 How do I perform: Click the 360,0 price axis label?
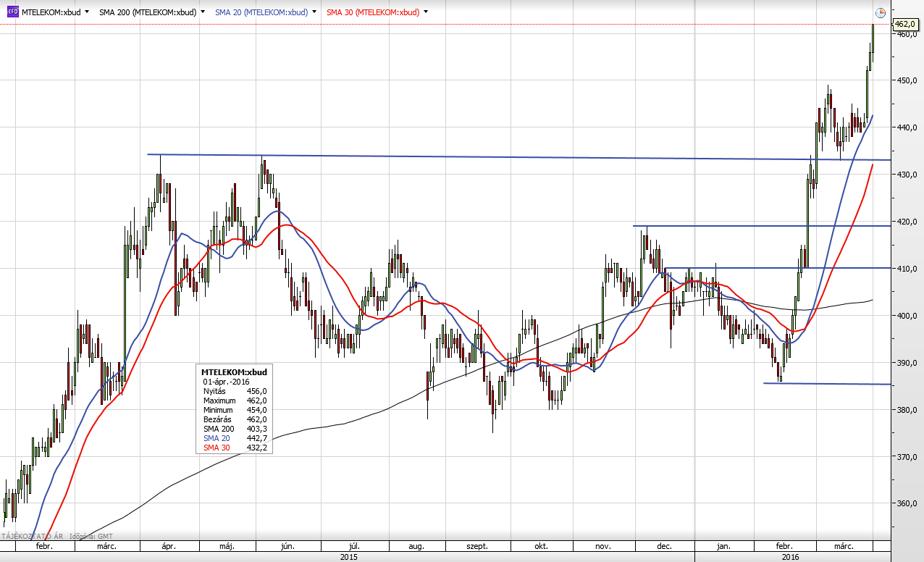click(x=908, y=503)
